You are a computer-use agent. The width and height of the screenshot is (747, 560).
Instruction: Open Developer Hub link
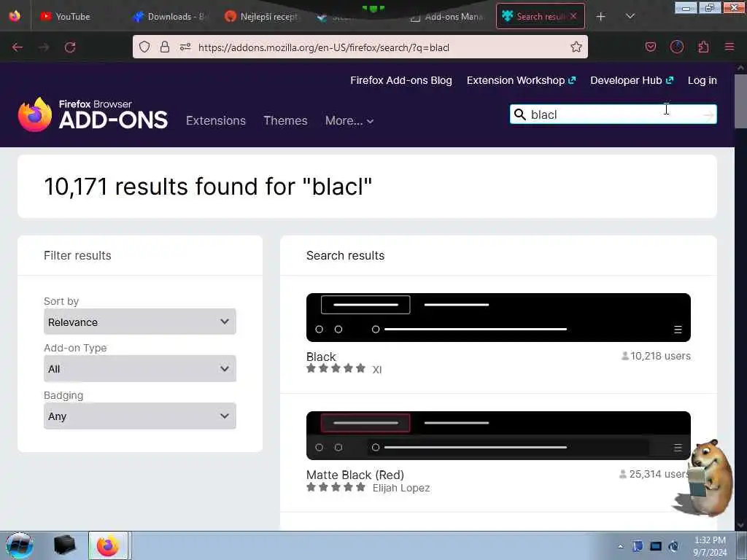pos(632,80)
